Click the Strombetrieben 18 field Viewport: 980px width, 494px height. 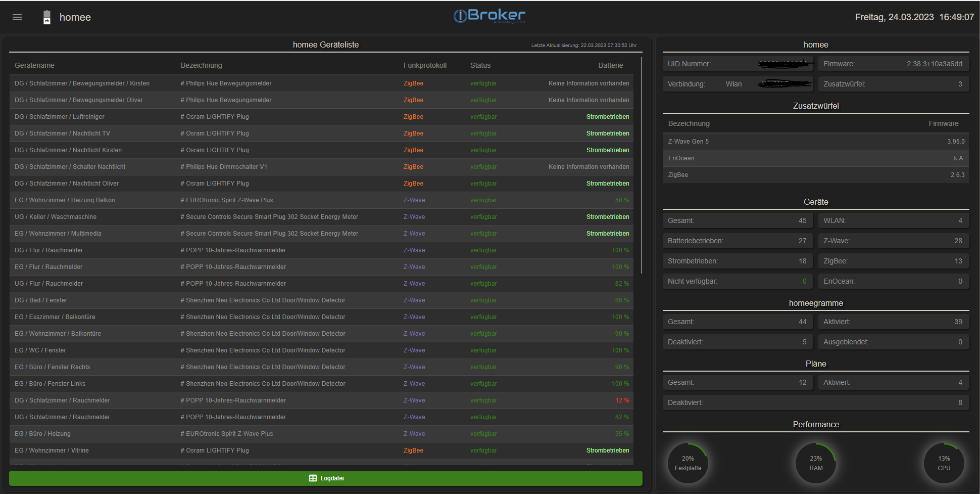coord(738,261)
